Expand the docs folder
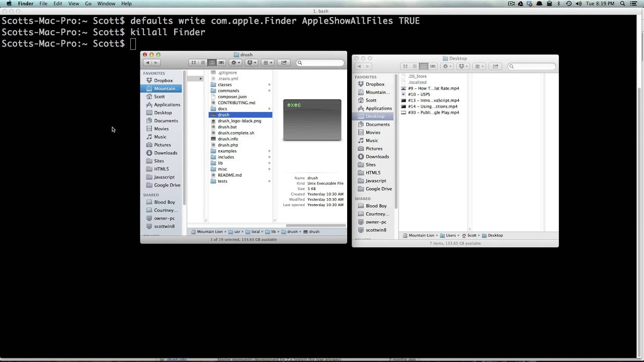644x362 pixels. point(270,109)
